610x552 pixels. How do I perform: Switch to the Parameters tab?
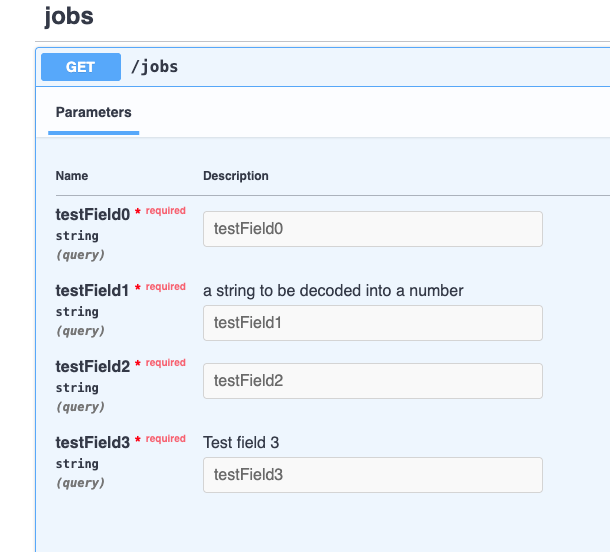coord(93,112)
